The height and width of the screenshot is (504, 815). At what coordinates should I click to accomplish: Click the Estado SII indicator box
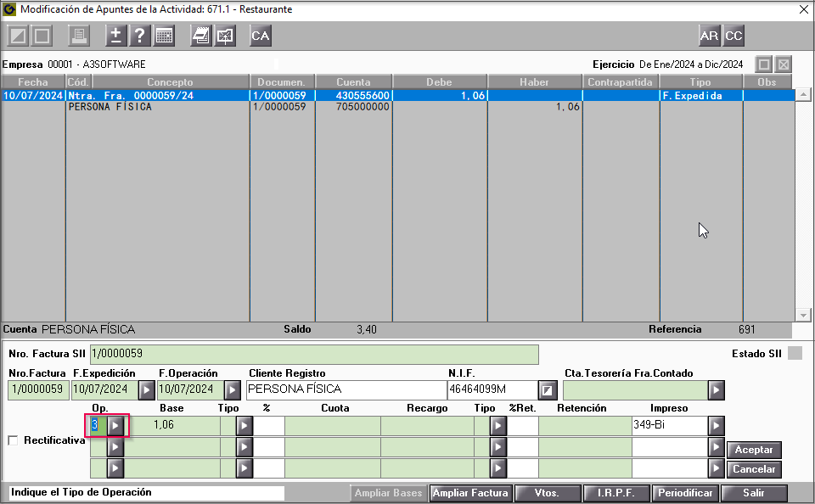click(795, 353)
